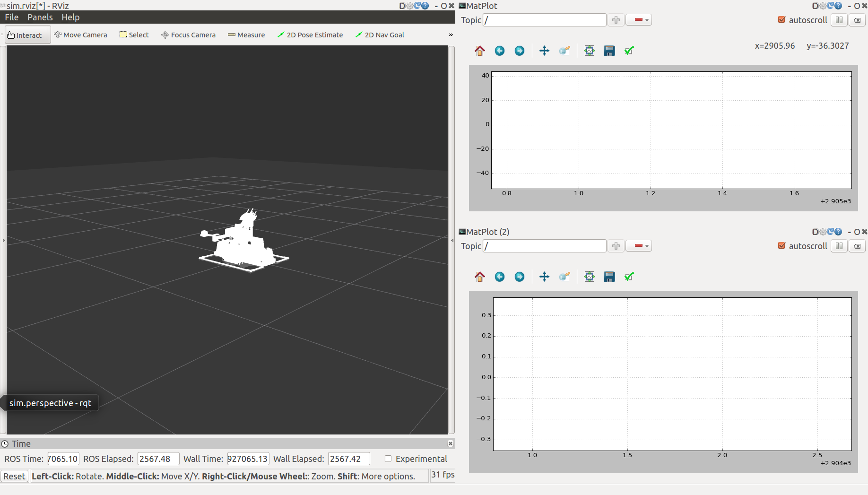868x495 pixels.
Task: Click O undock icon in MatPlot (2) title
Action: click(857, 232)
